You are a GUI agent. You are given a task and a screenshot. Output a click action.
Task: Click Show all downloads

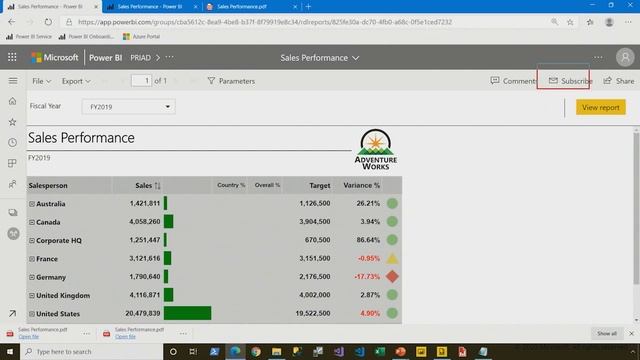tap(607, 333)
